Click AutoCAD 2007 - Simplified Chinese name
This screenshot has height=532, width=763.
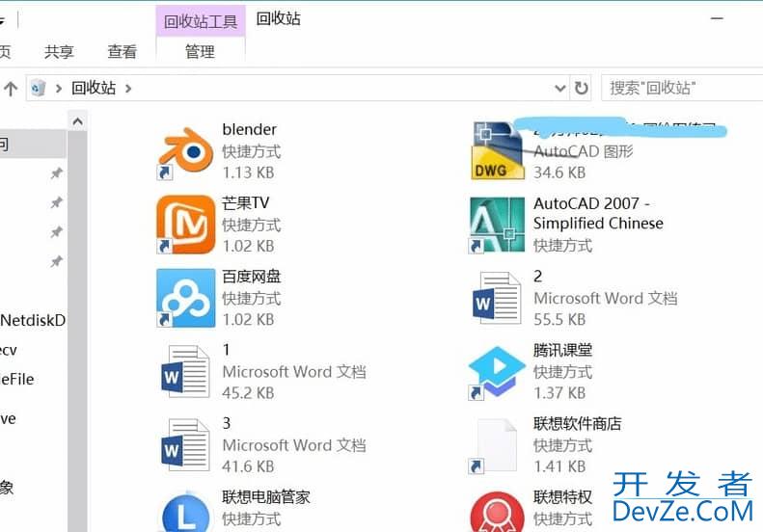click(598, 213)
